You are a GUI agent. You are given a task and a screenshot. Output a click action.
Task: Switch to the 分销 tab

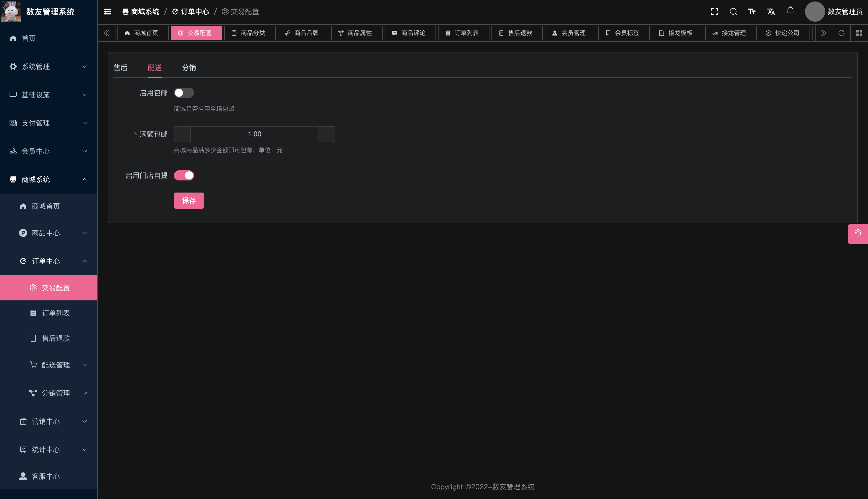tap(189, 68)
